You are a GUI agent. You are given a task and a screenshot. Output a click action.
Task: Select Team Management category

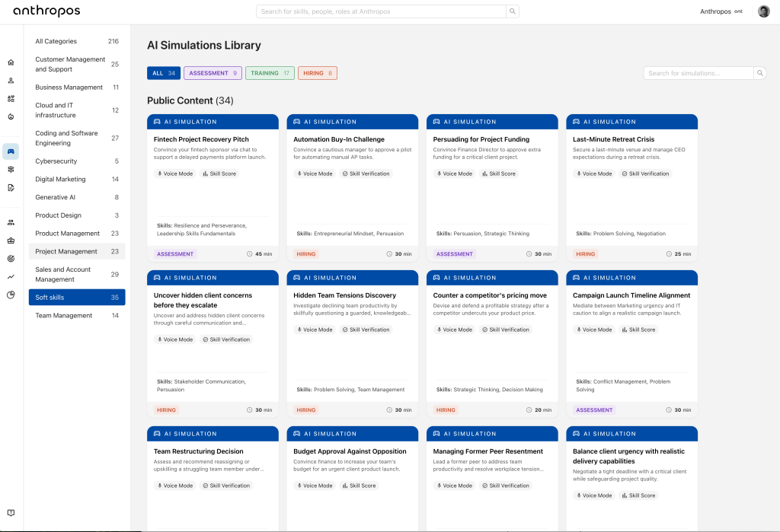click(x=77, y=315)
